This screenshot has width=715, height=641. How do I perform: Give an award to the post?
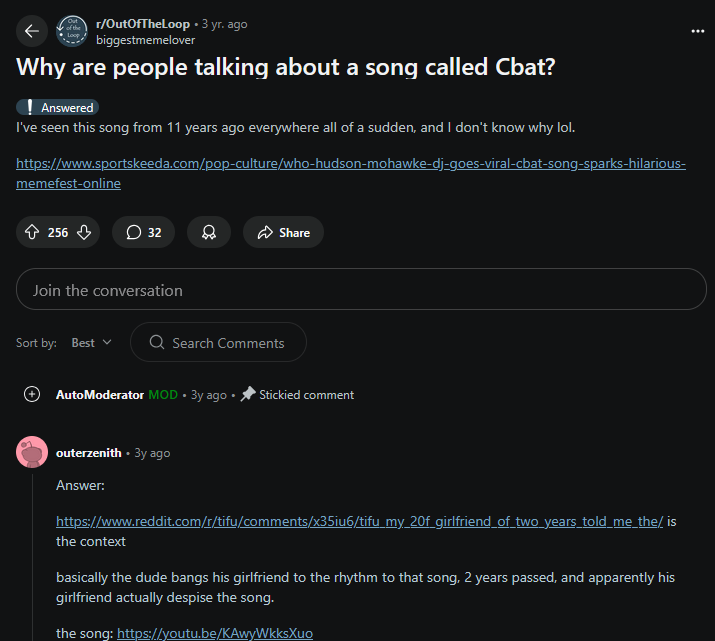pos(209,232)
